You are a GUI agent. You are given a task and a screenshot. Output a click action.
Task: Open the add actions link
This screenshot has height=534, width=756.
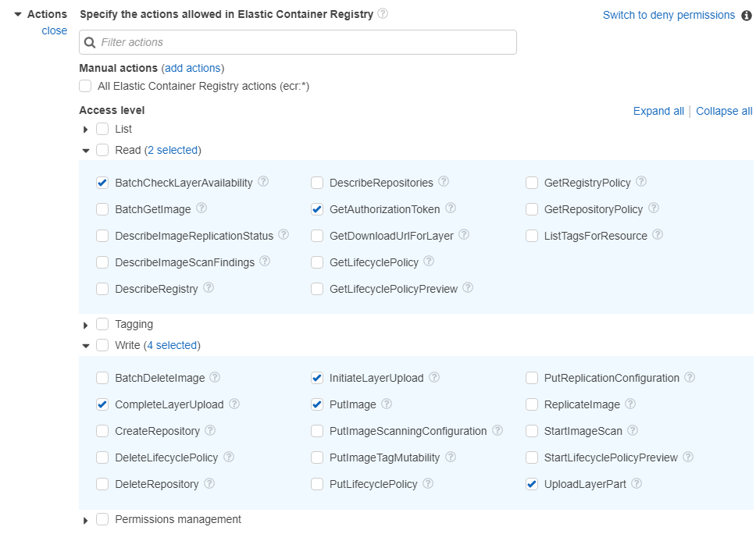click(x=193, y=68)
